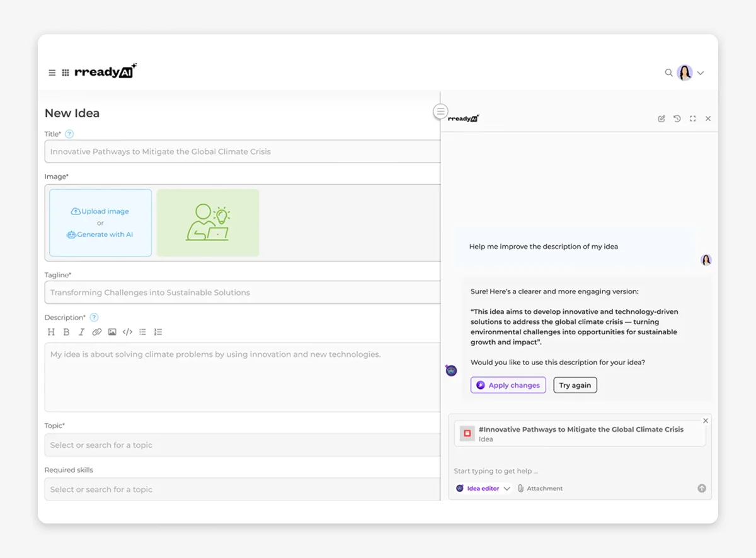
Task: Start new chat with edit icon
Action: coord(661,119)
